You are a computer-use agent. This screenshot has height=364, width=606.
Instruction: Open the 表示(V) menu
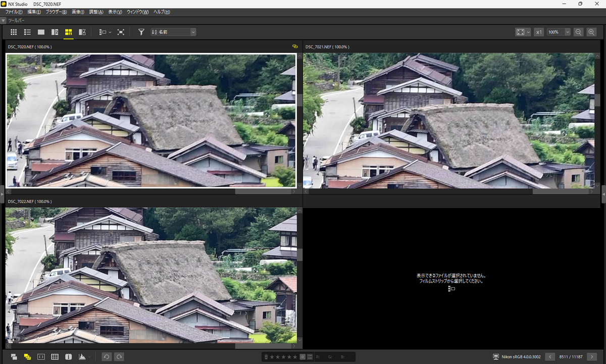point(115,12)
